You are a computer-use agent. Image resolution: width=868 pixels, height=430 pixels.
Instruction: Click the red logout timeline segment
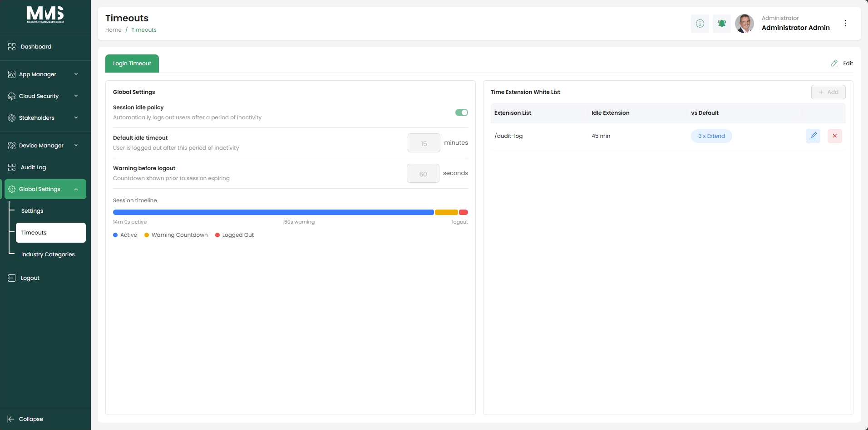coord(464,212)
